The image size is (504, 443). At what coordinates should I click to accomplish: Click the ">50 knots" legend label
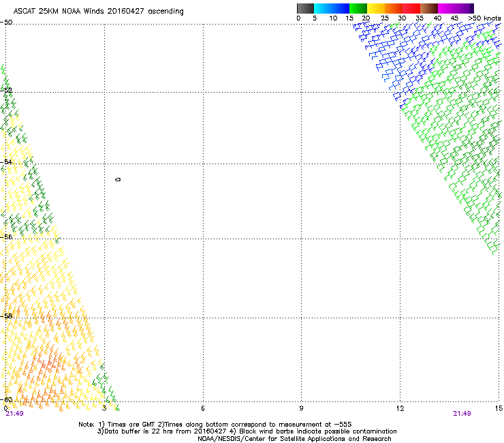pyautogui.click(x=484, y=18)
